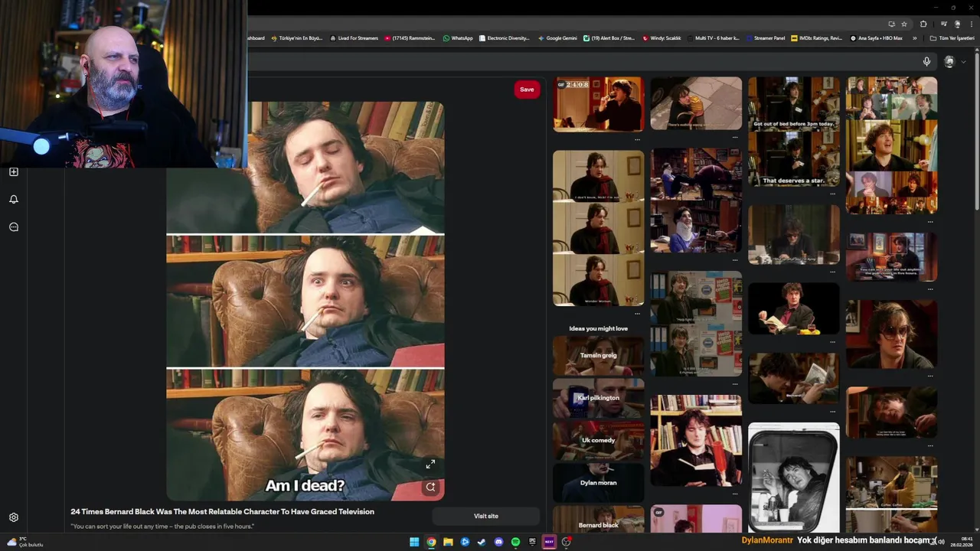Click the install app icon in address bar
The width and height of the screenshot is (980, 551).
pyautogui.click(x=891, y=24)
